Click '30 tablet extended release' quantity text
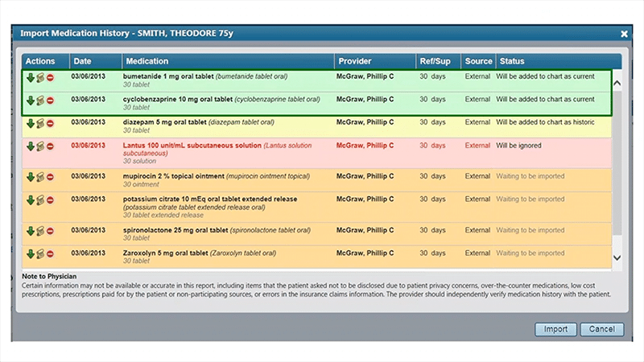The height and width of the screenshot is (362, 644). [x=163, y=215]
